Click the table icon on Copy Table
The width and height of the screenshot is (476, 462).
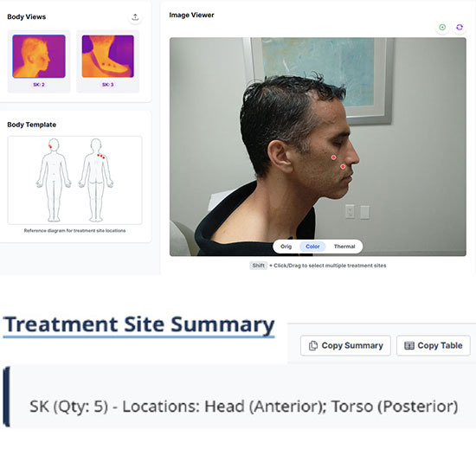coord(408,345)
